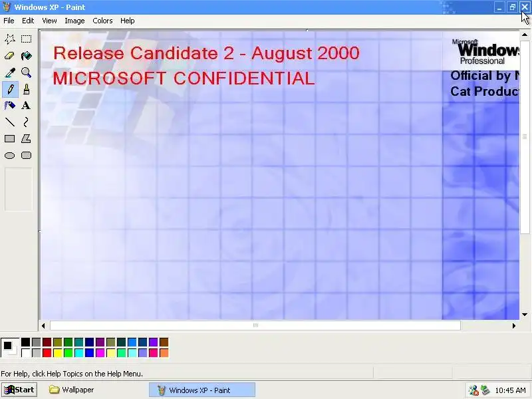Select the light gray color swatch
The image size is (532, 399).
click(x=37, y=353)
